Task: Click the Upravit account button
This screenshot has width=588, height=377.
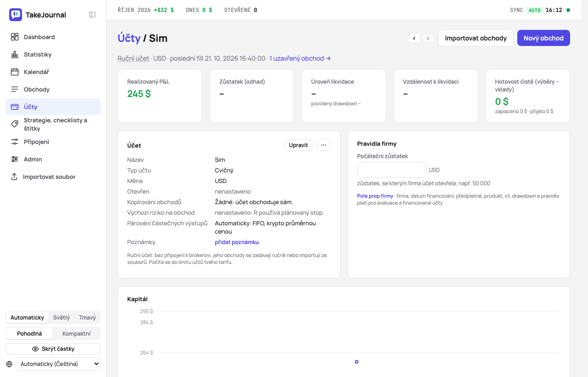Action: point(299,145)
